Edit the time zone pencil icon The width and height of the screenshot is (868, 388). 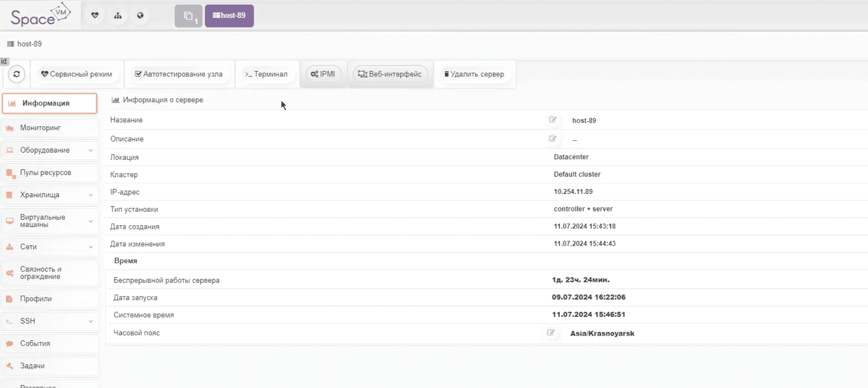coord(550,333)
